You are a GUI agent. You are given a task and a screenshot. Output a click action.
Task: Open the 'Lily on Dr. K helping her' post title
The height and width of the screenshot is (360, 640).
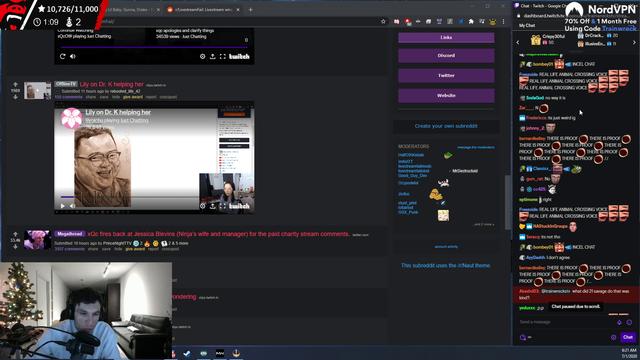tap(111, 84)
